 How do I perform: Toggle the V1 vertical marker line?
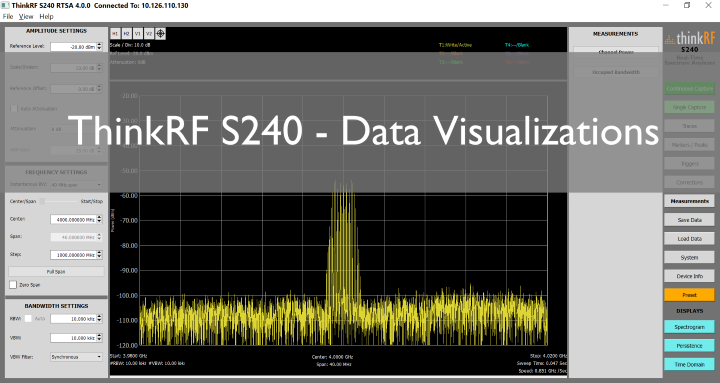[138, 34]
